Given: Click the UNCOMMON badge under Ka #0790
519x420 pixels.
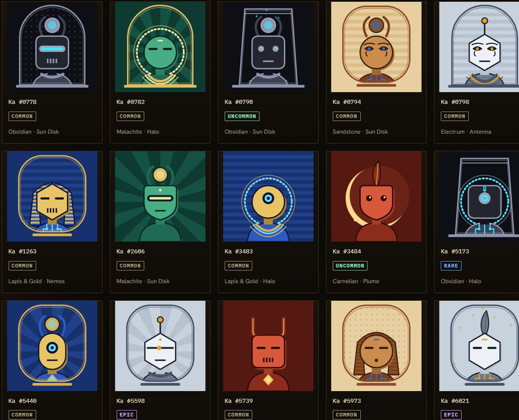Looking at the screenshot, I should (242, 117).
